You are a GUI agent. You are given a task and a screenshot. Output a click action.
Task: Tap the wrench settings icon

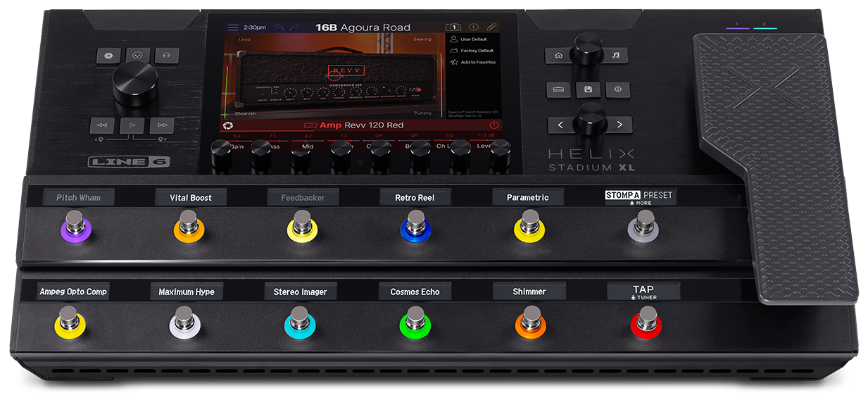[491, 27]
